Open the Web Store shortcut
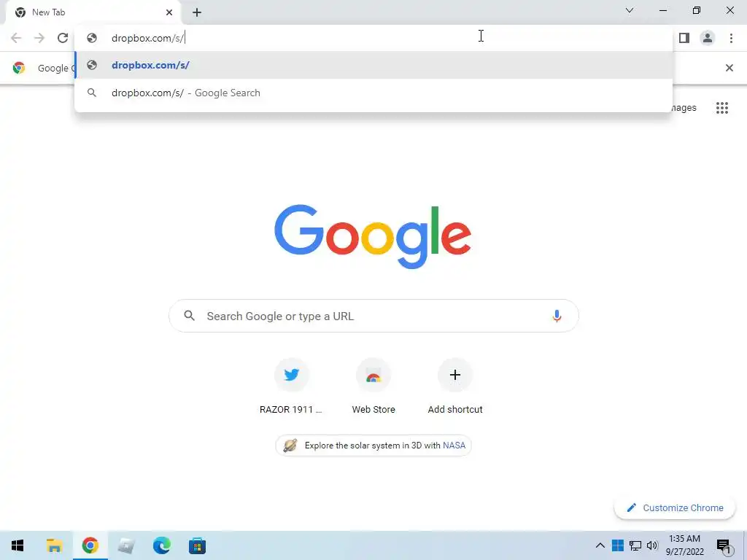Screen dimensions: 747x560 pos(373,388)
